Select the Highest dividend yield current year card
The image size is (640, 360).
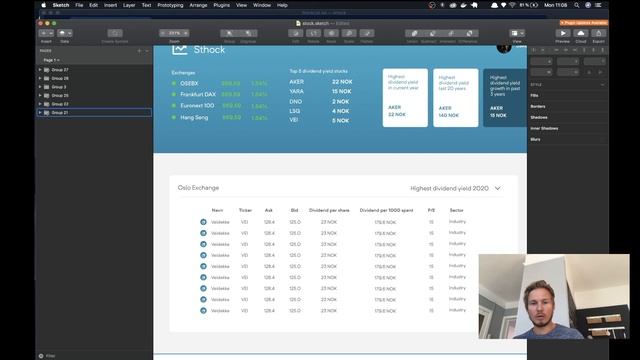(x=405, y=98)
